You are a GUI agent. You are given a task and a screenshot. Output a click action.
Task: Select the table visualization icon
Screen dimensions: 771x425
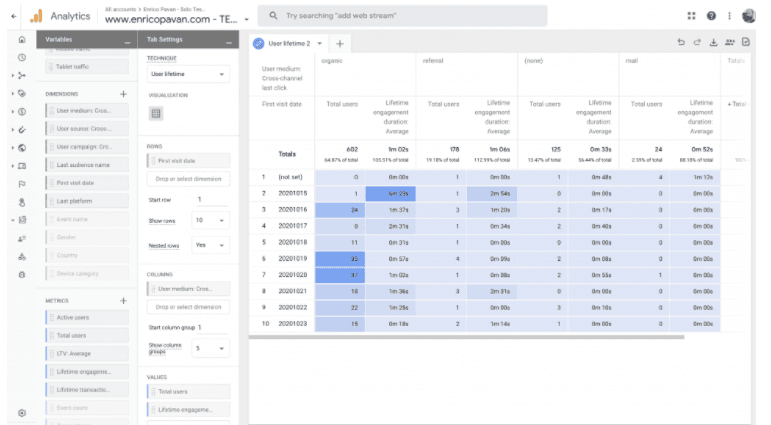coord(156,114)
